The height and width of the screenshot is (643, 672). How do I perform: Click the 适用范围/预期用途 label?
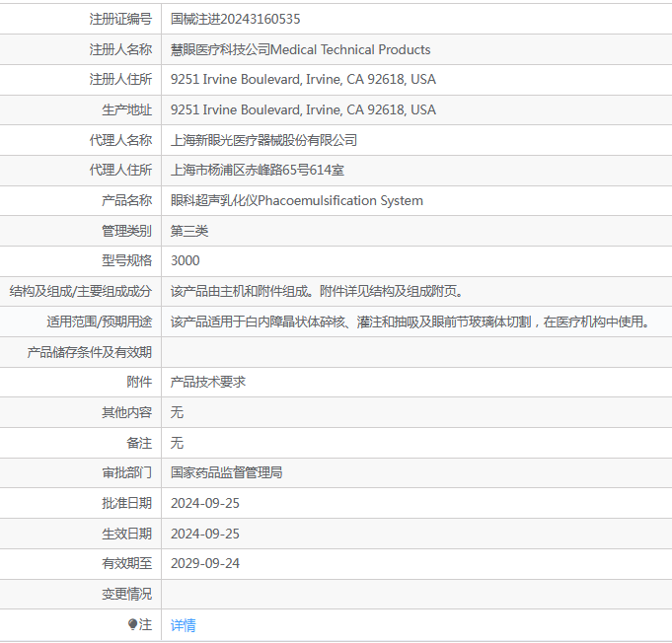point(100,321)
